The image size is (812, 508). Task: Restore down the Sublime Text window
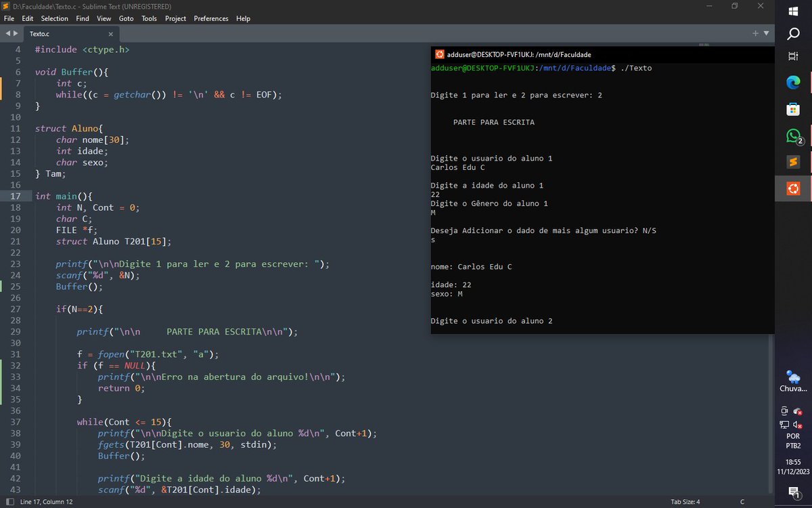[735, 6]
